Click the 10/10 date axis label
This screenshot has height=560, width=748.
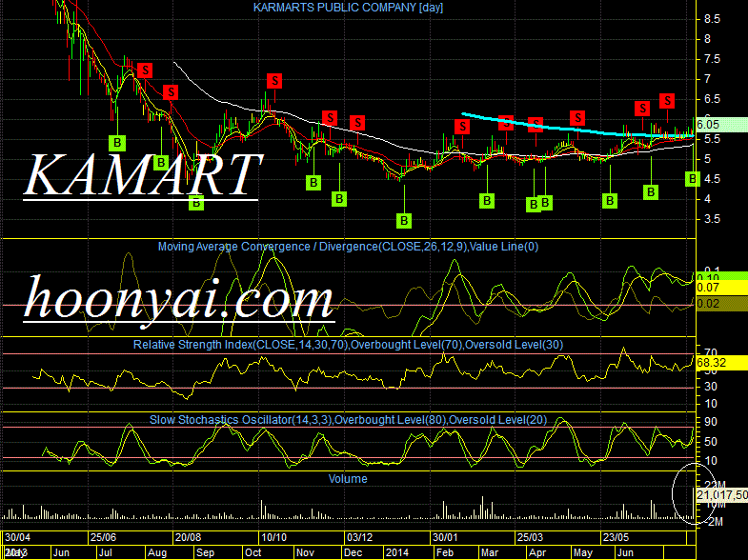click(273, 537)
